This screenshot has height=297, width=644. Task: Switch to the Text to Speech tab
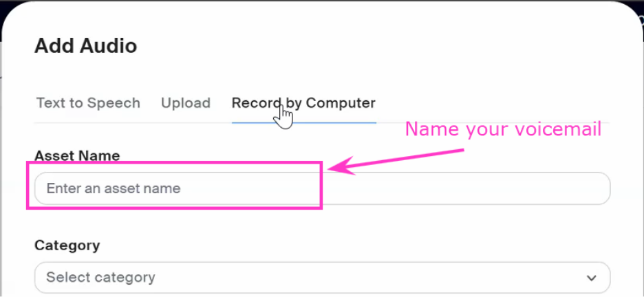(x=88, y=103)
